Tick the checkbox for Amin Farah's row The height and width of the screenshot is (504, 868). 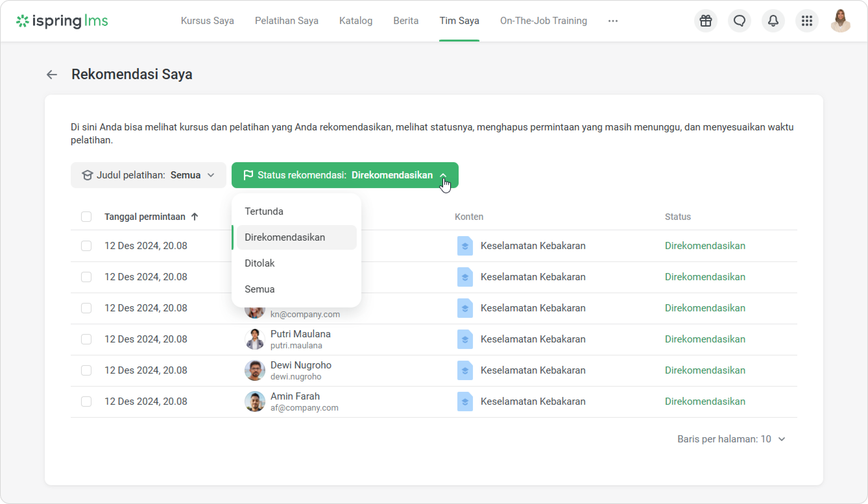click(86, 401)
